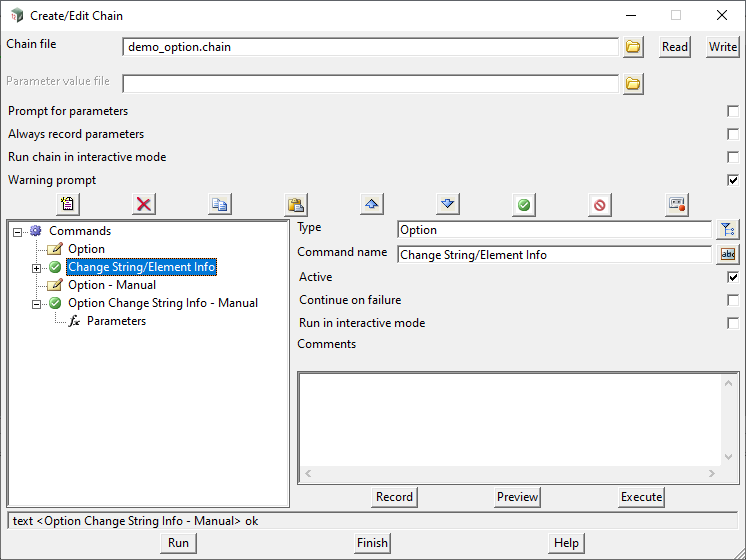This screenshot has height=560, width=746.
Task: Click pencil icon of Option - Manual row
Action: tap(55, 285)
